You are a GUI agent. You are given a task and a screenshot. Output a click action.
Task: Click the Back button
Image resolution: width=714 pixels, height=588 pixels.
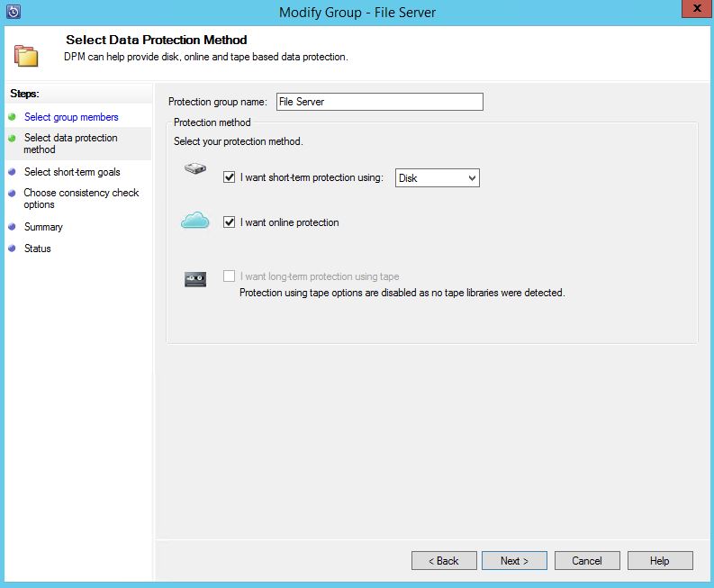[x=444, y=561]
